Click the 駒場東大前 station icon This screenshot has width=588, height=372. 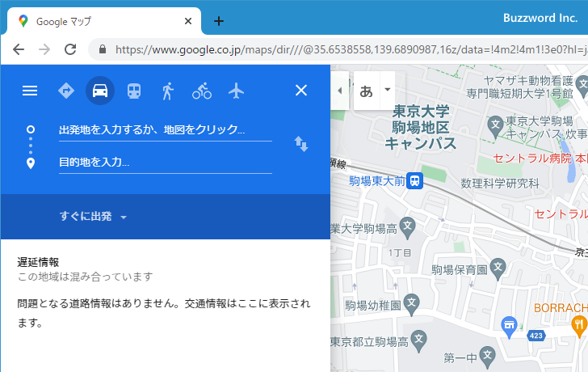(x=415, y=181)
